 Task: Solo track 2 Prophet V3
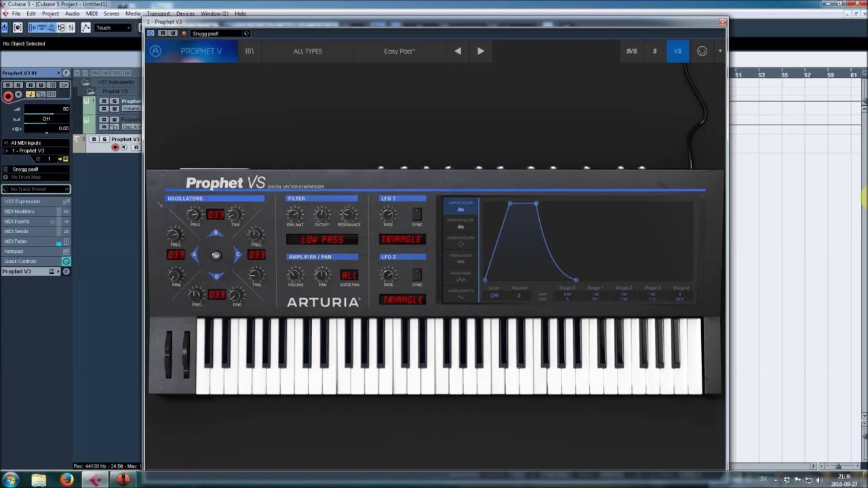104,139
